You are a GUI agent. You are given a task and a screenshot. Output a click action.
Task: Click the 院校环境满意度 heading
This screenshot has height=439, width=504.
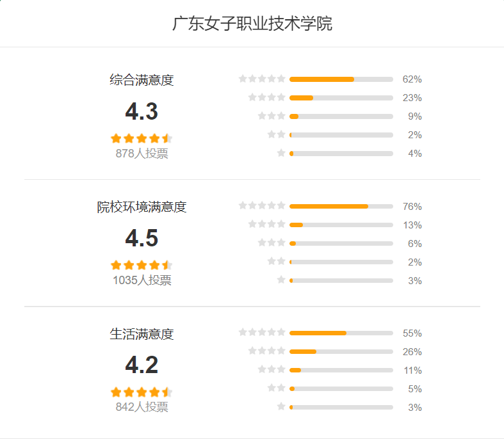142,207
